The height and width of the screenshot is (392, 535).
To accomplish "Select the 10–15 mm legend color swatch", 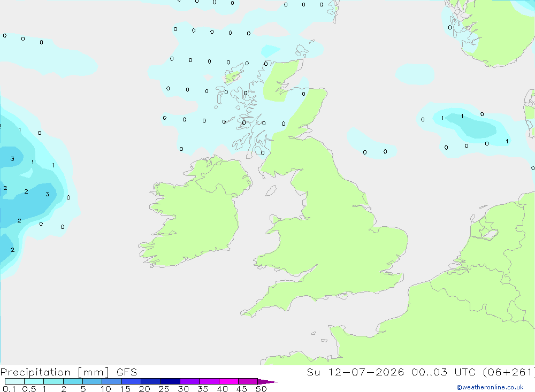I will click(x=112, y=381).
